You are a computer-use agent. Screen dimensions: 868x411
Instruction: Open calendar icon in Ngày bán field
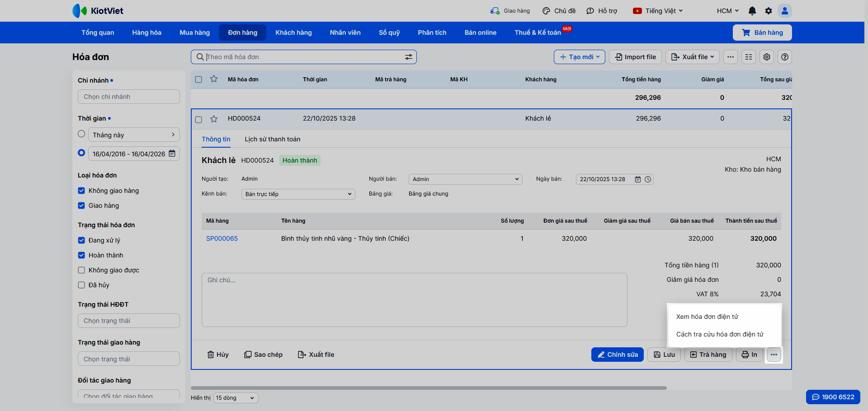click(638, 179)
